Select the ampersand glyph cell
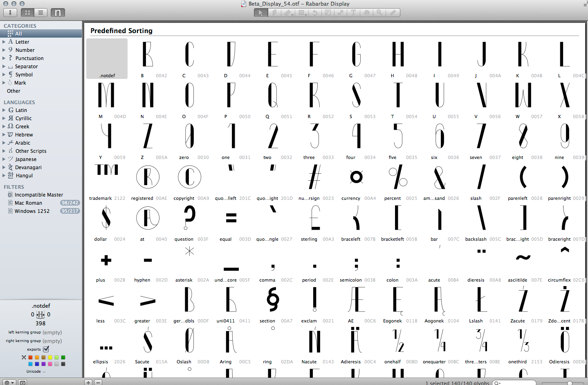 pyautogui.click(x=440, y=181)
